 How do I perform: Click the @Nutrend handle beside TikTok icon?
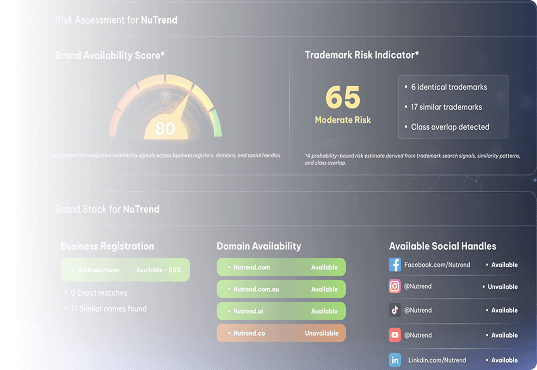tap(418, 310)
